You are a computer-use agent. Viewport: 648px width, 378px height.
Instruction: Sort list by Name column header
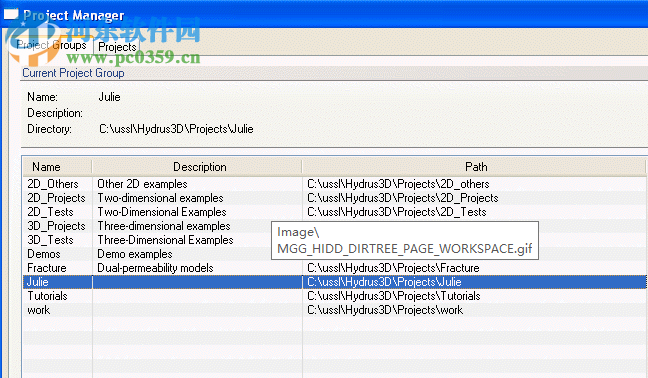coord(57,167)
